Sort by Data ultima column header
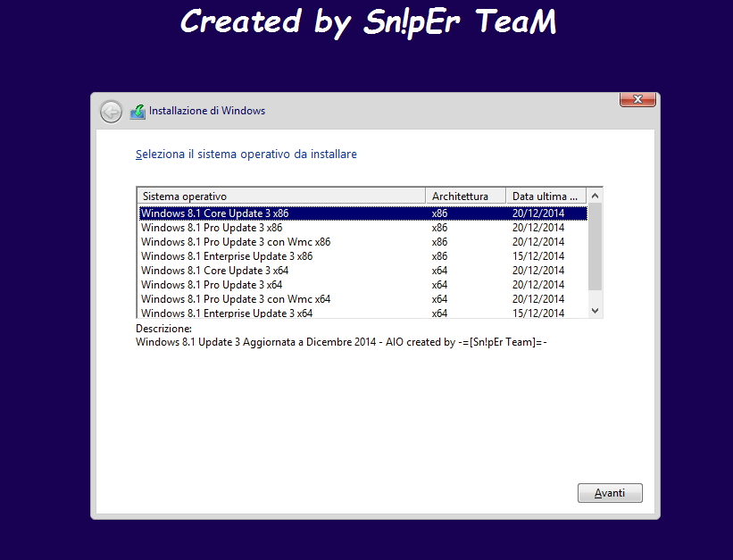The width and height of the screenshot is (733, 560). click(x=546, y=196)
